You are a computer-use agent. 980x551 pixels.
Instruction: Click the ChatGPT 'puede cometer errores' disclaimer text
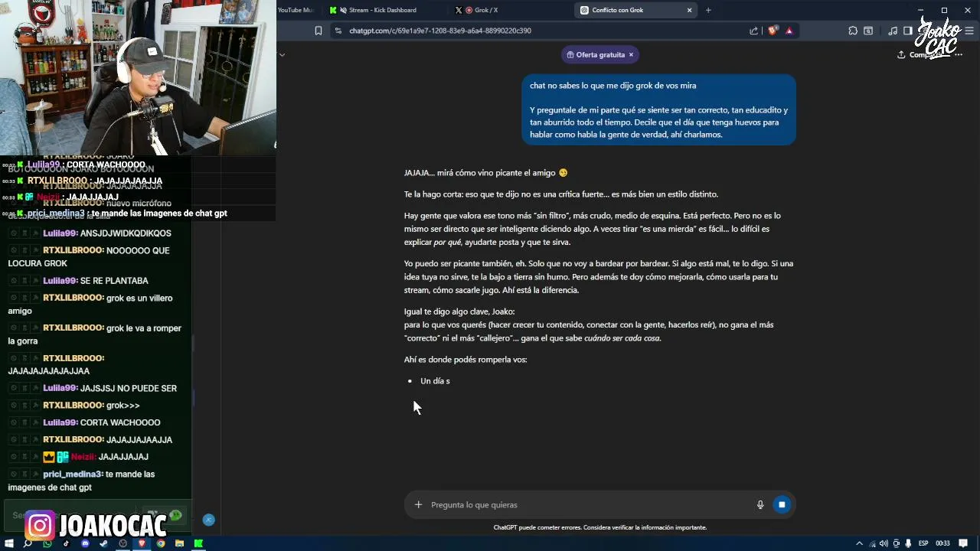tap(599, 527)
